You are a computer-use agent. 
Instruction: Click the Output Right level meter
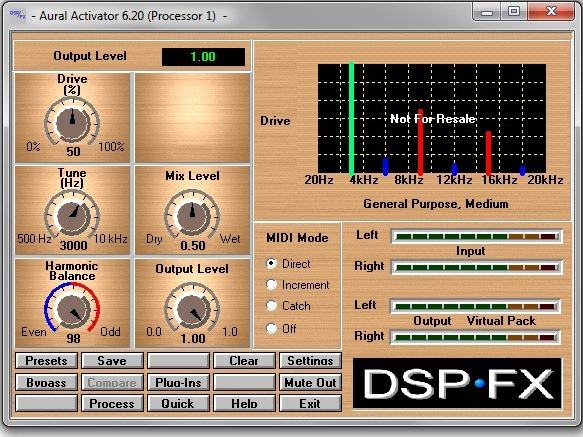coord(476,337)
